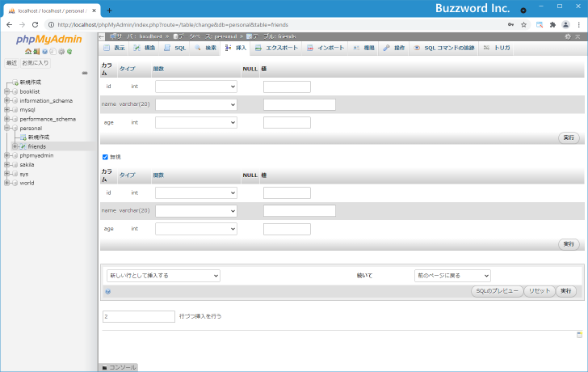This screenshot has width=588, height=372.
Task: Click the phpMyAdmin home icon
Action: (x=27, y=51)
